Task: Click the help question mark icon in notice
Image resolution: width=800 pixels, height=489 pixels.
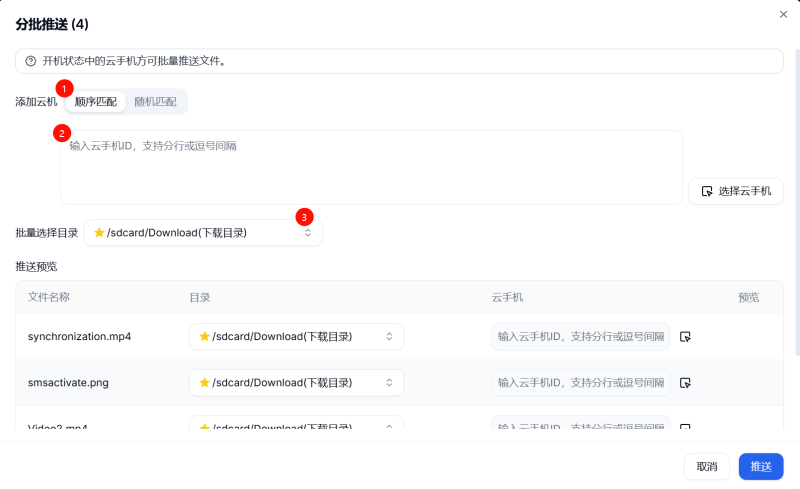Action: [30, 61]
